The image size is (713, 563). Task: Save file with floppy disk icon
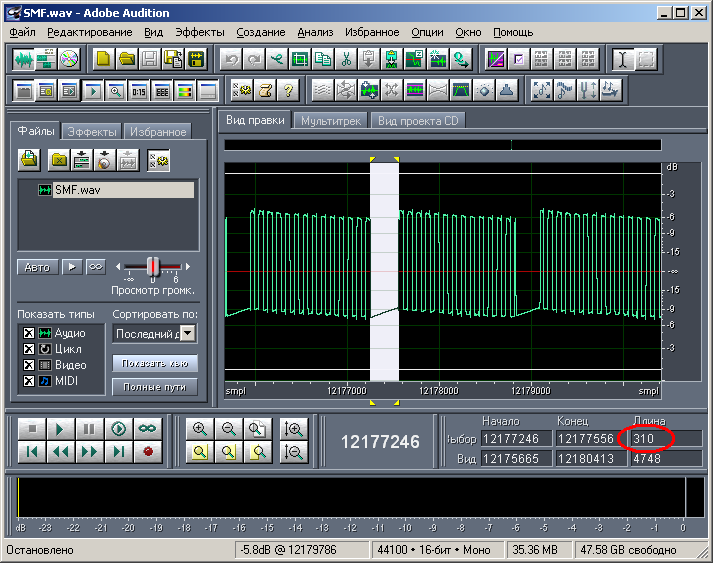tap(150, 59)
